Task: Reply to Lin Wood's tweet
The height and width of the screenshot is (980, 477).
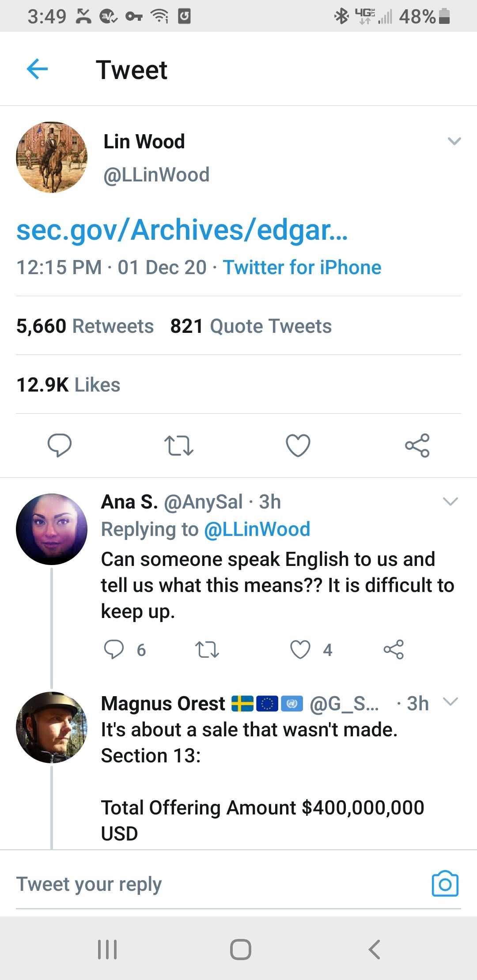Action: pos(60,445)
